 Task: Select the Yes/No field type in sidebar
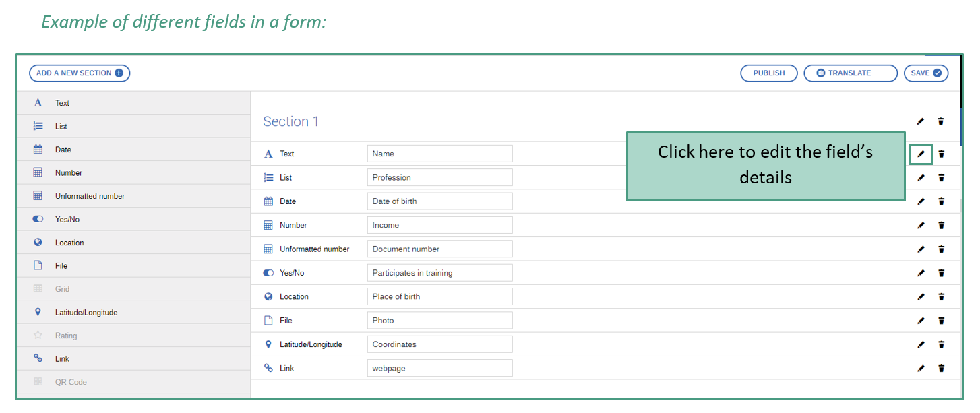pos(133,220)
